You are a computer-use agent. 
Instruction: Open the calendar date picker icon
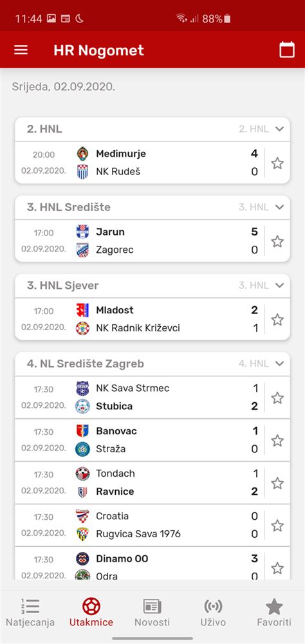click(287, 50)
